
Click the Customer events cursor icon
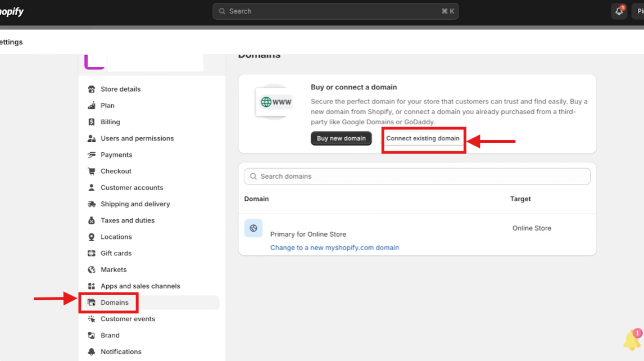pos(91,319)
